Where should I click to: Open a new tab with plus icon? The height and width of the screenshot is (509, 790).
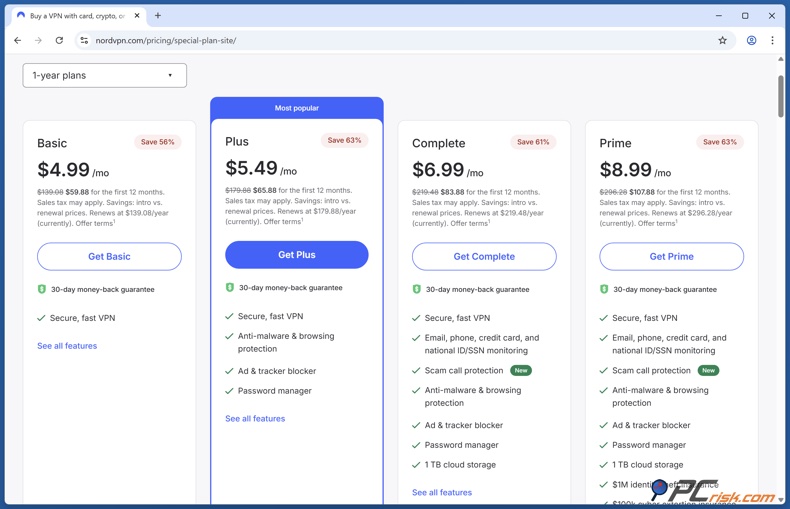tap(158, 16)
